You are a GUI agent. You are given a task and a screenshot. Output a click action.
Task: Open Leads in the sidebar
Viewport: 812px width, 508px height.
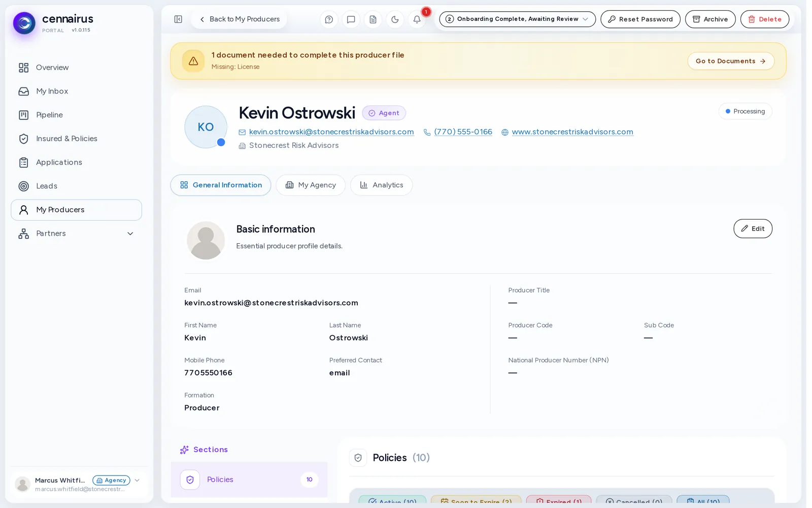[76, 186]
